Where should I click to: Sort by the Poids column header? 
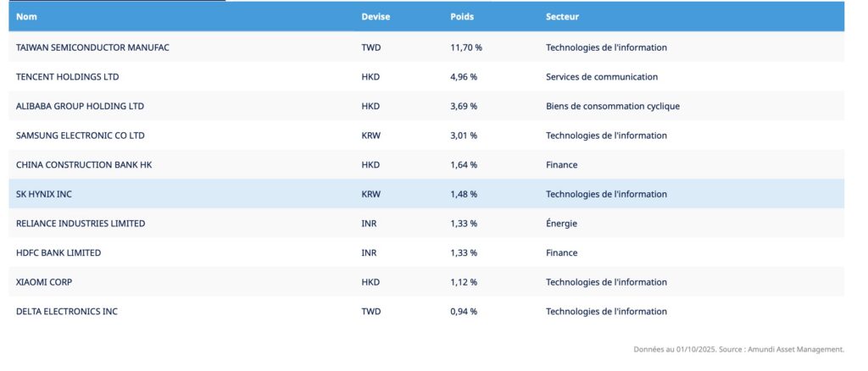[462, 17]
